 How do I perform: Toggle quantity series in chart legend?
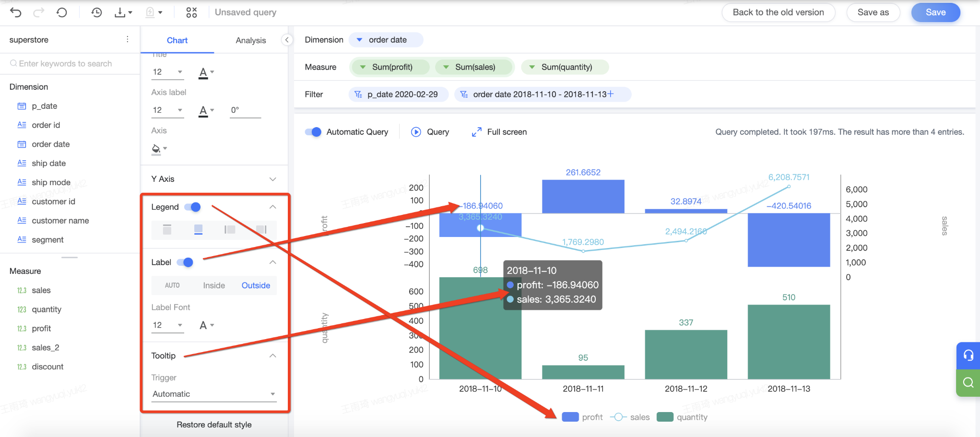point(682,417)
